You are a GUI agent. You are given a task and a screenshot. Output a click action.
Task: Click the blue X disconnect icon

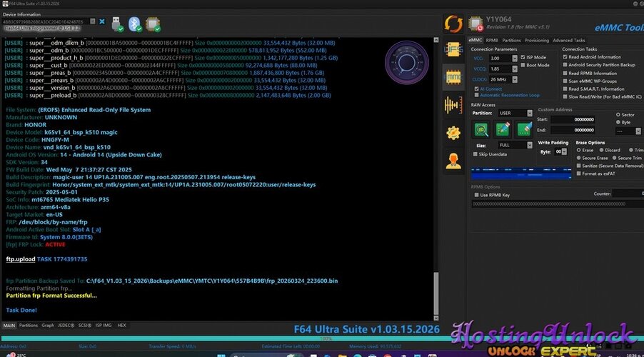pos(102,22)
